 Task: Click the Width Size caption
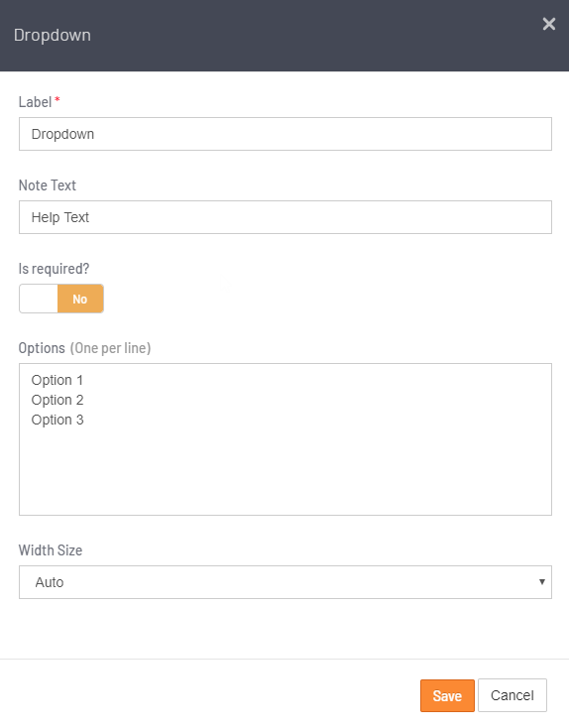coord(51,550)
